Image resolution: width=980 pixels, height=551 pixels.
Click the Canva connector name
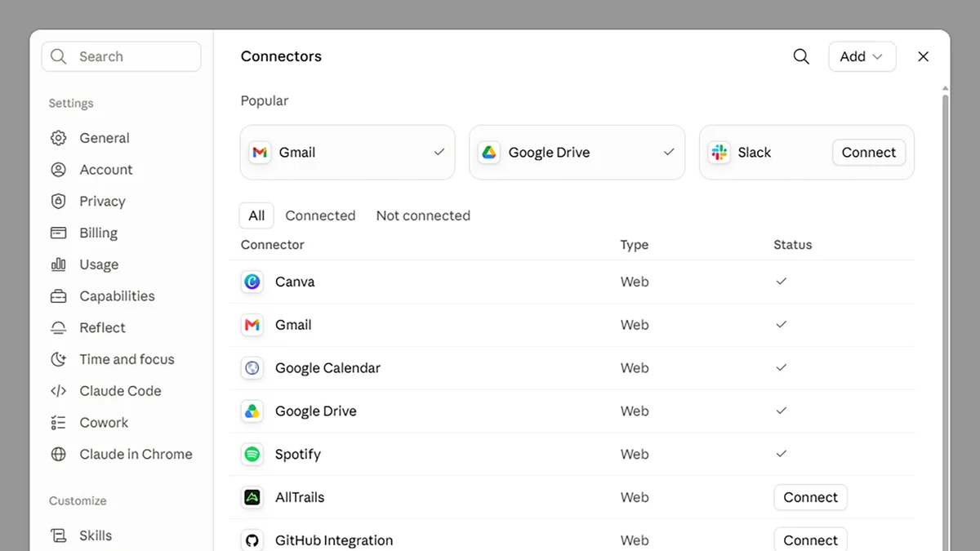(295, 282)
